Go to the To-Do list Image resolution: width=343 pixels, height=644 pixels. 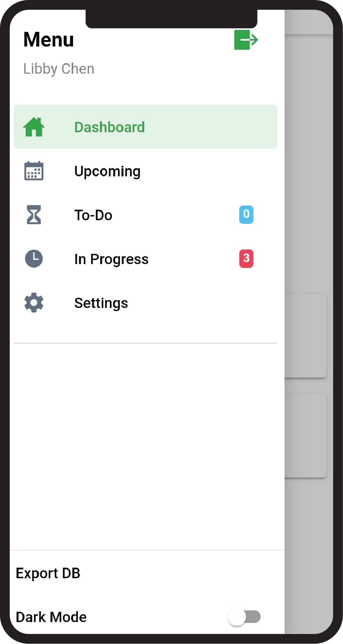93,215
